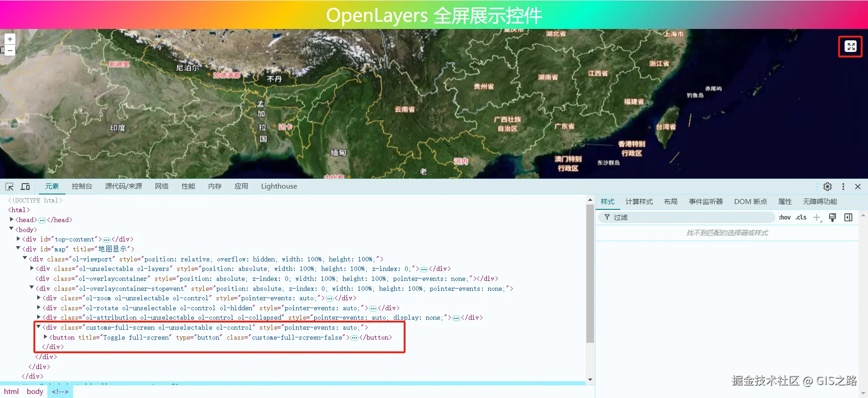Open DevTools settings gear
Screen dimensions: 868x398
tap(827, 186)
